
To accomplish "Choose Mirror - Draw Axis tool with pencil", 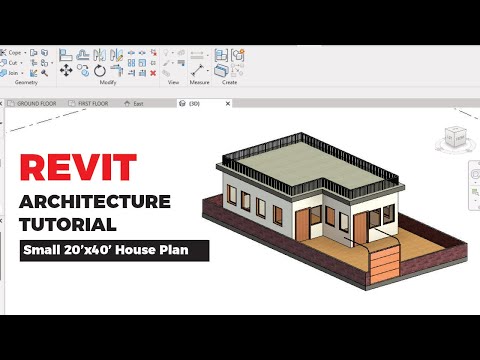I will (116, 55).
